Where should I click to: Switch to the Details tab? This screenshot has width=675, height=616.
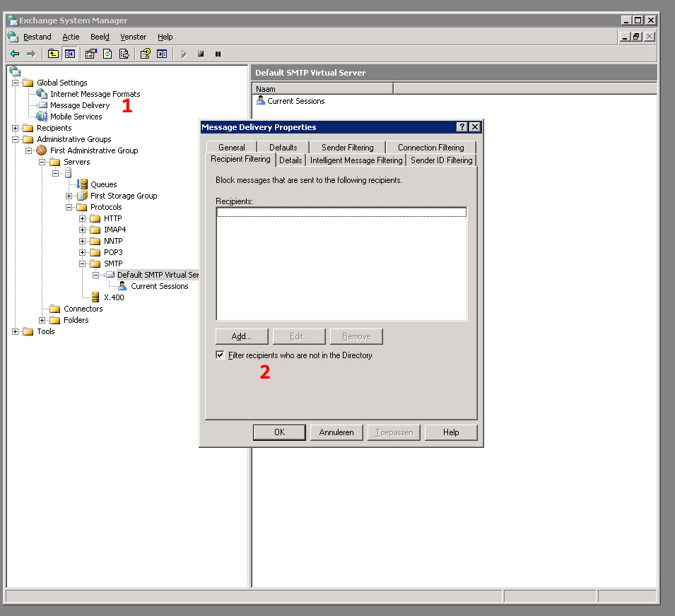coord(290,160)
